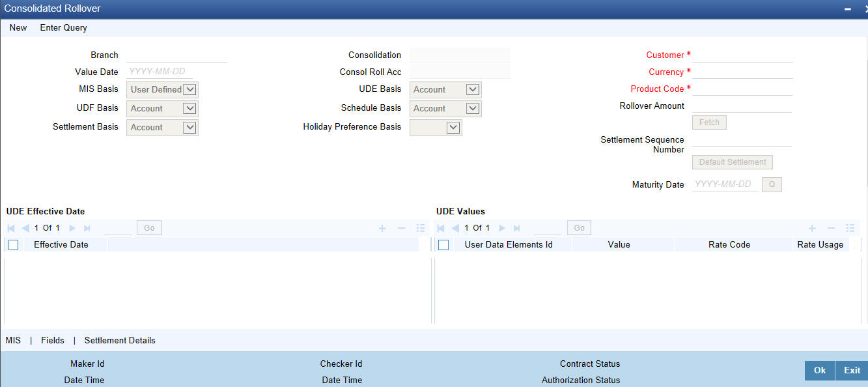Click the Effective Date column header
Screen dimensions: 868x387
[61, 245]
